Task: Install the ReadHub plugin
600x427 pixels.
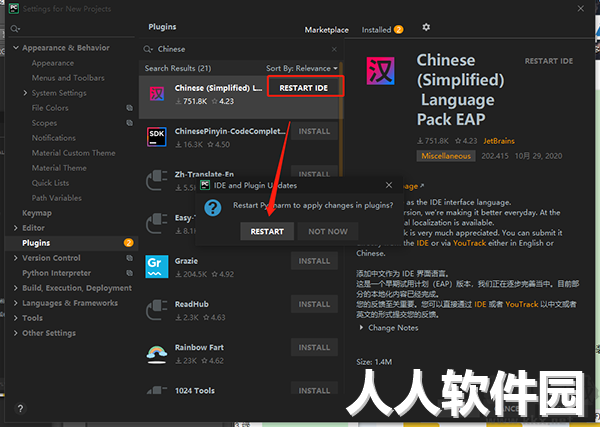Action: 314,304
